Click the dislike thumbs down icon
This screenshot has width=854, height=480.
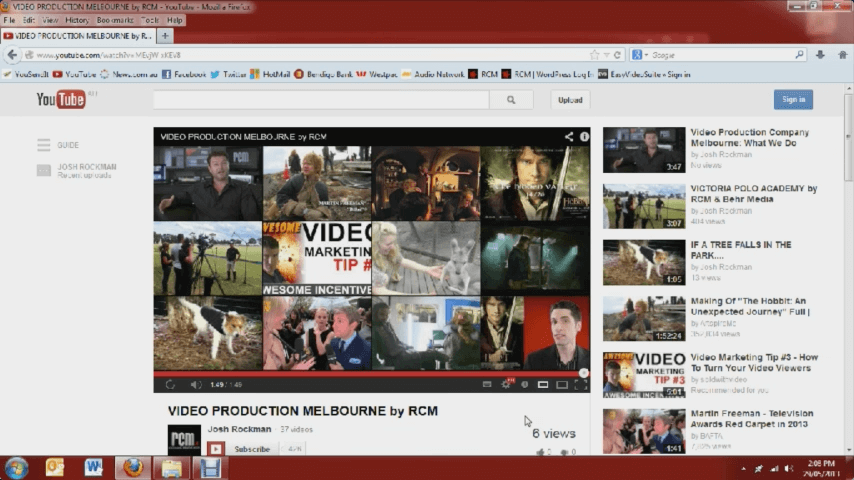click(565, 452)
